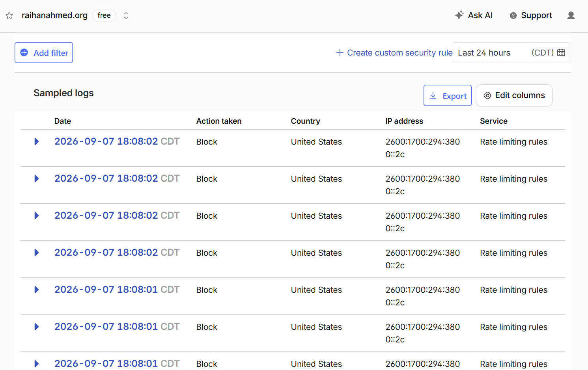Click the Action taken column header
Viewport: 588px width, 370px height.
[x=219, y=121]
